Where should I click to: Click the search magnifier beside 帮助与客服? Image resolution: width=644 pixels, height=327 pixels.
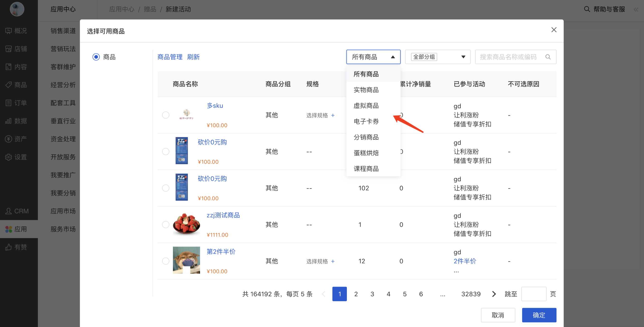point(587,9)
